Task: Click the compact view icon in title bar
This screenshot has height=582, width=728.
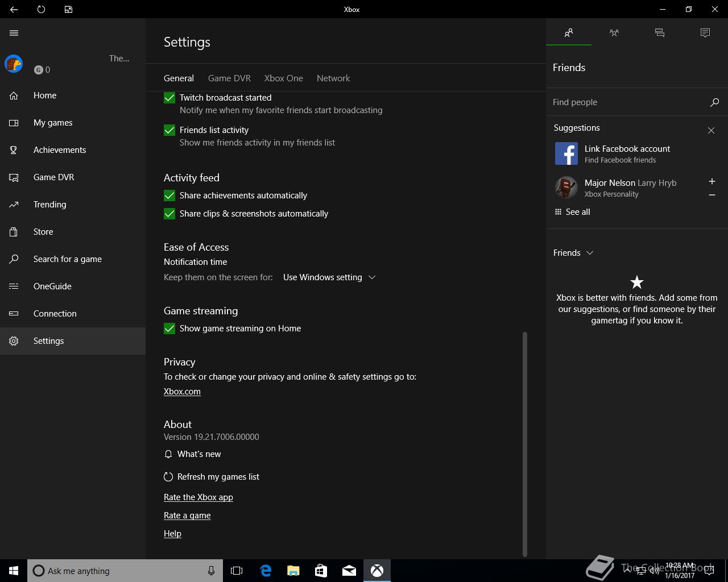Action: coord(68,9)
